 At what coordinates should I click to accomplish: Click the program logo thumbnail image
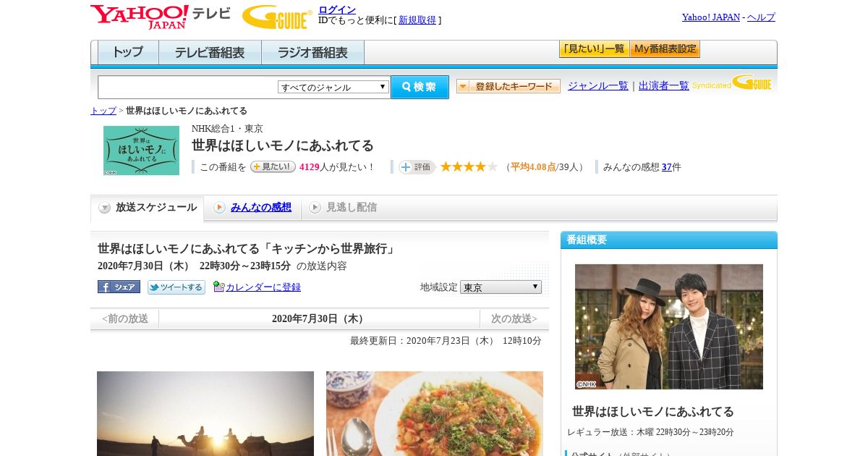pyautogui.click(x=141, y=151)
